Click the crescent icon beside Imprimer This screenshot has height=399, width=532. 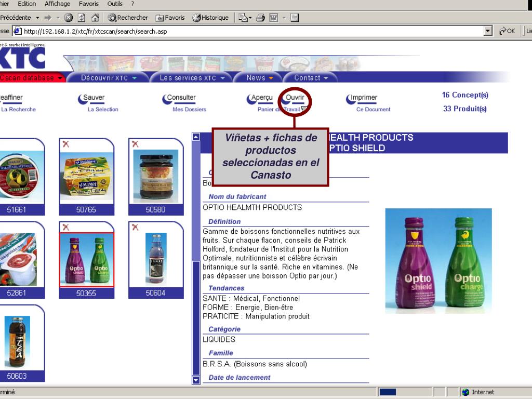tap(351, 99)
